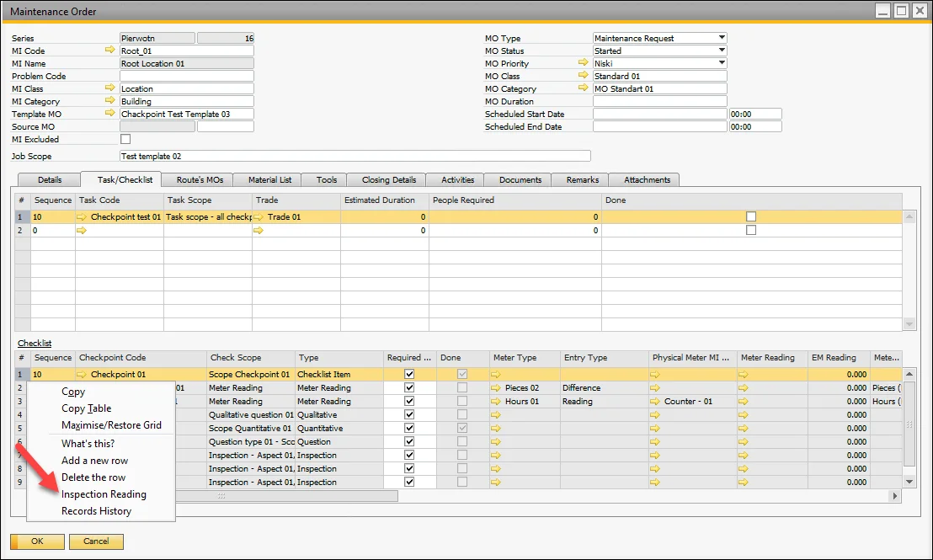Image resolution: width=933 pixels, height=560 pixels.
Task: Choose Inspection Reading from context menu
Action: 104,494
